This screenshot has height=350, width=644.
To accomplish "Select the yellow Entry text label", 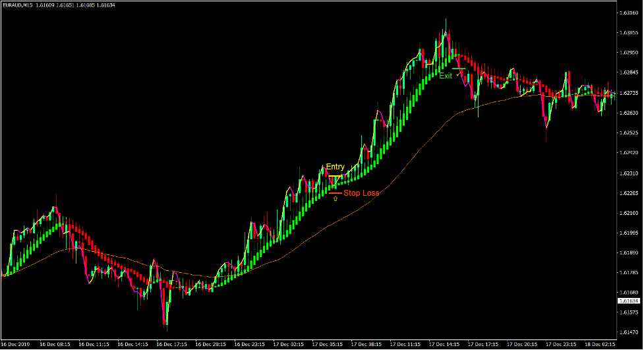I will click(335, 167).
